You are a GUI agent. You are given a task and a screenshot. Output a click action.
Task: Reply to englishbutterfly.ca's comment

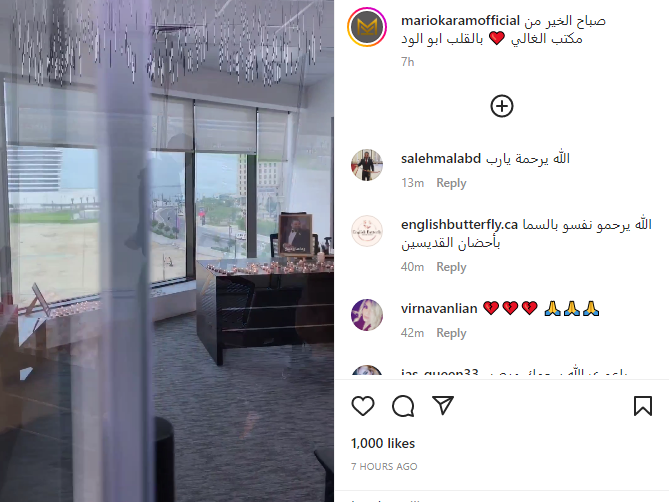(451, 267)
